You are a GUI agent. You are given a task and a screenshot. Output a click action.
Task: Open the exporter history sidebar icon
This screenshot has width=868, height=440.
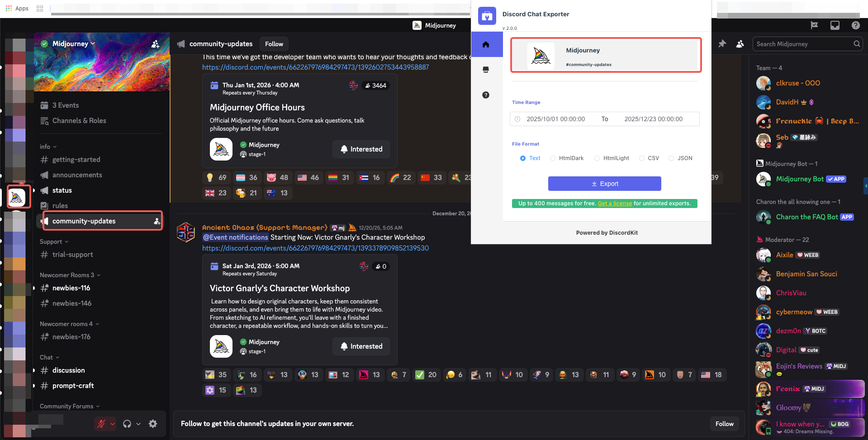tap(486, 70)
